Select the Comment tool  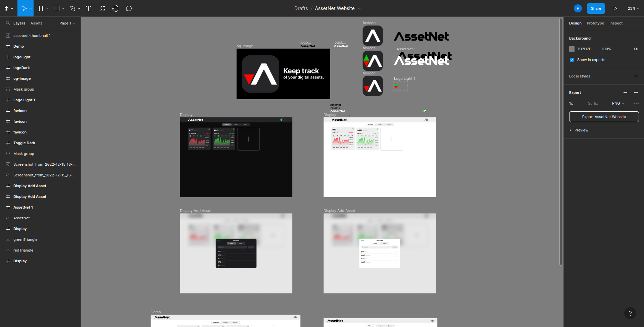129,8
